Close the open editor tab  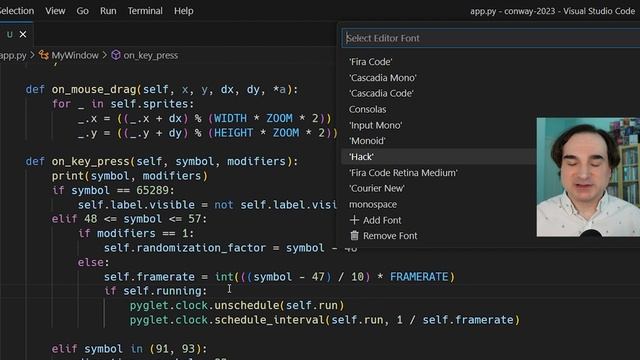[23, 34]
